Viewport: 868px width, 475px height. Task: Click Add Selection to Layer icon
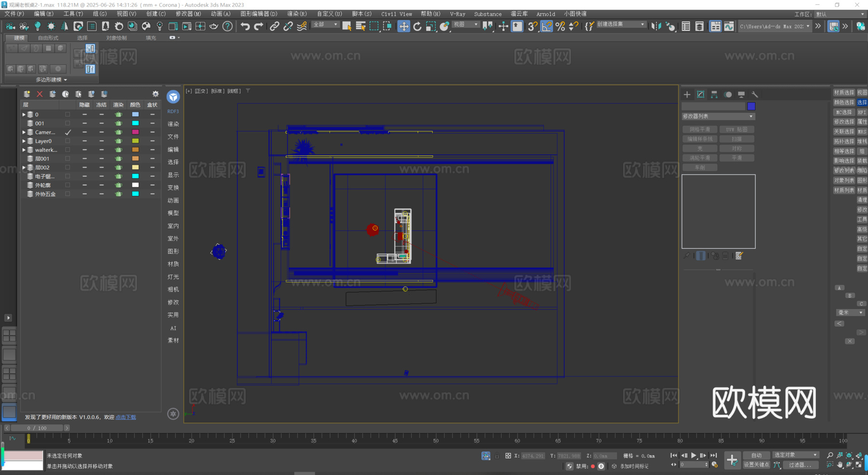point(53,94)
